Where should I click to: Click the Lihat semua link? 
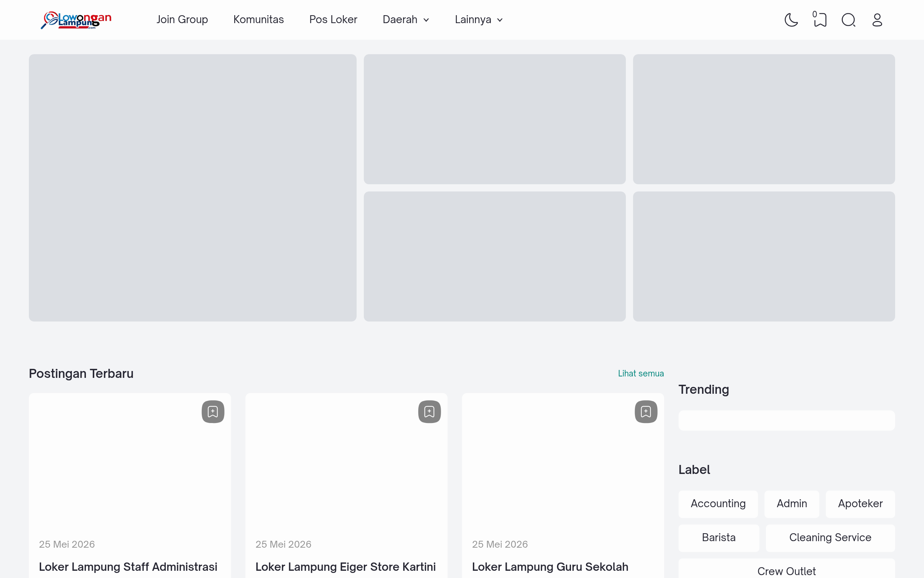[x=641, y=374]
